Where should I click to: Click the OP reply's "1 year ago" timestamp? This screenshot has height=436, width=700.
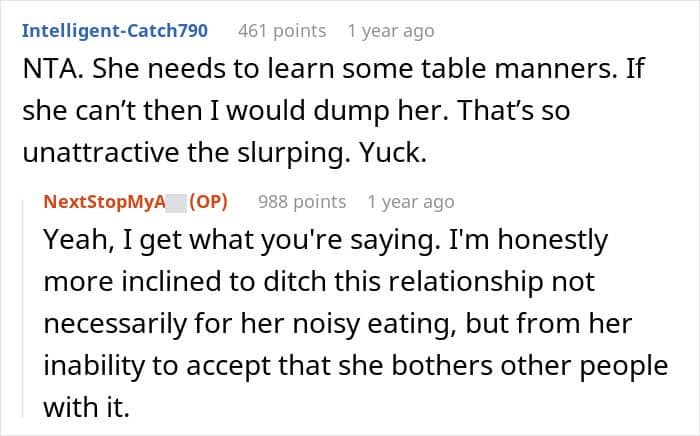pos(410,201)
